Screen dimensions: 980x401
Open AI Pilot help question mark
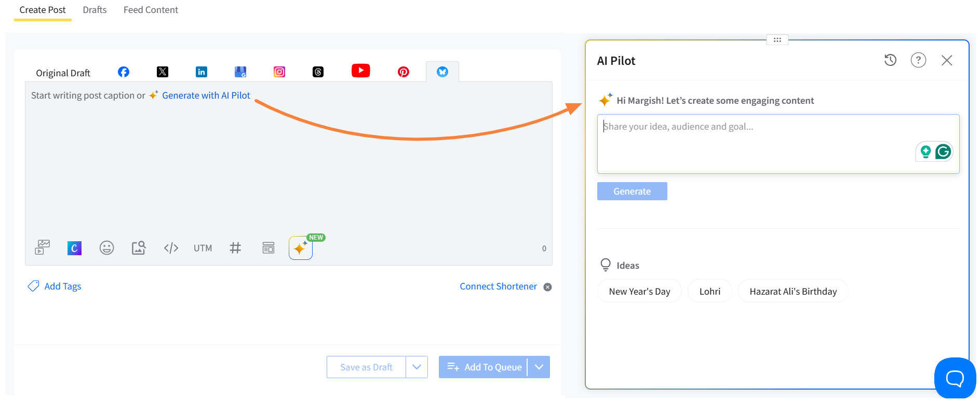(918, 60)
